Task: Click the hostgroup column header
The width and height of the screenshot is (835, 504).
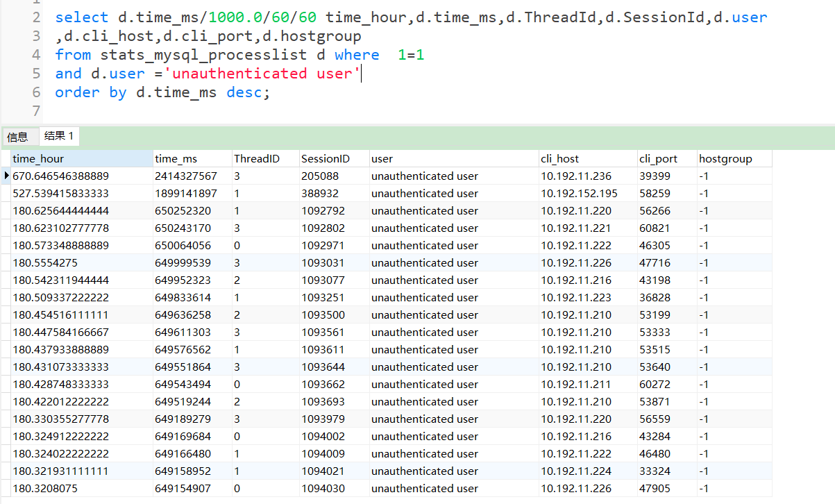Action: coord(734,159)
